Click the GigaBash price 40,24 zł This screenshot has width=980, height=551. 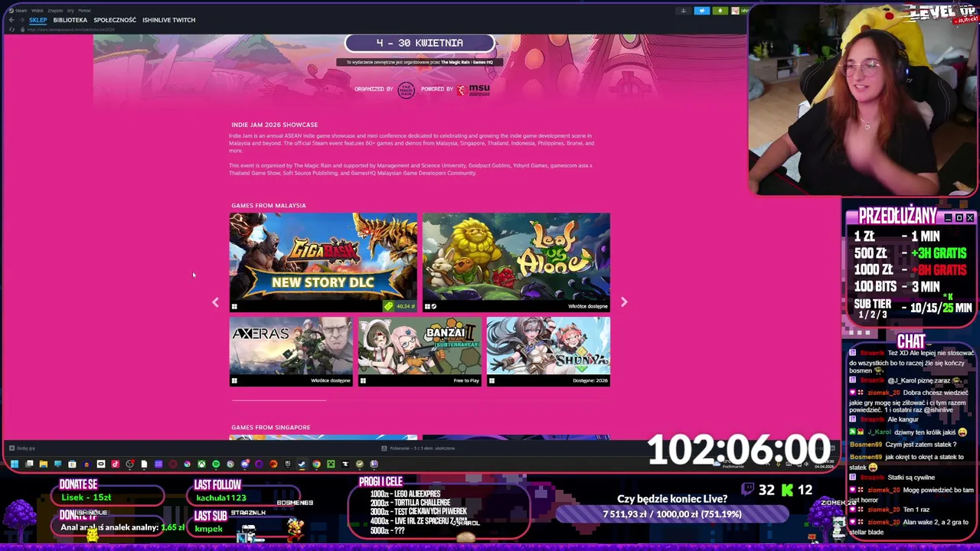[405, 306]
